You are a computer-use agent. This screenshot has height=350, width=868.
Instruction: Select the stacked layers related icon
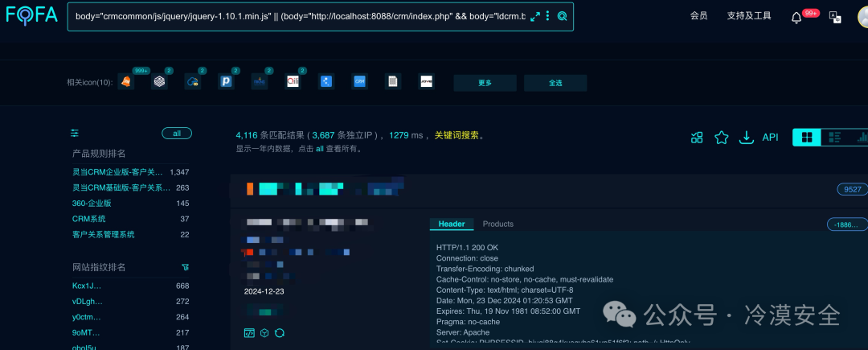pos(159,81)
